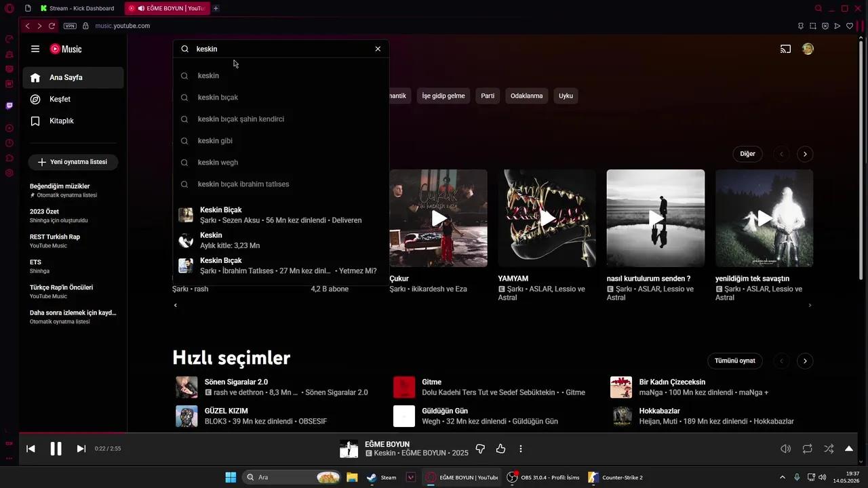Open the account avatar menu
Viewport: 868px width, 488px height.
808,49
